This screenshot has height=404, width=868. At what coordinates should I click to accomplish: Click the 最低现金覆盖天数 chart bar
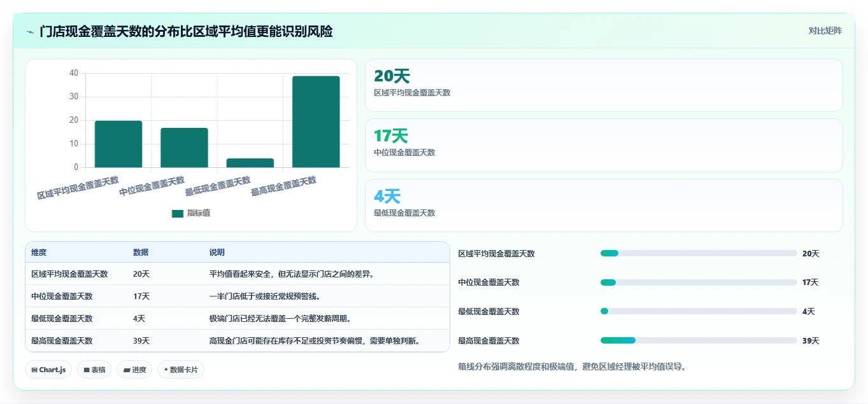point(250,163)
